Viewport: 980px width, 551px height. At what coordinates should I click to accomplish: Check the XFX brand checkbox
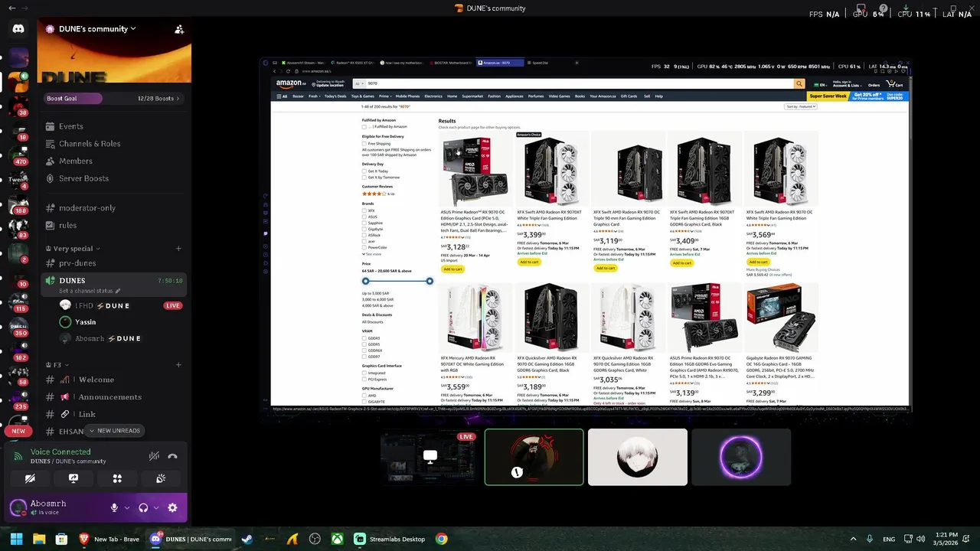364,210
